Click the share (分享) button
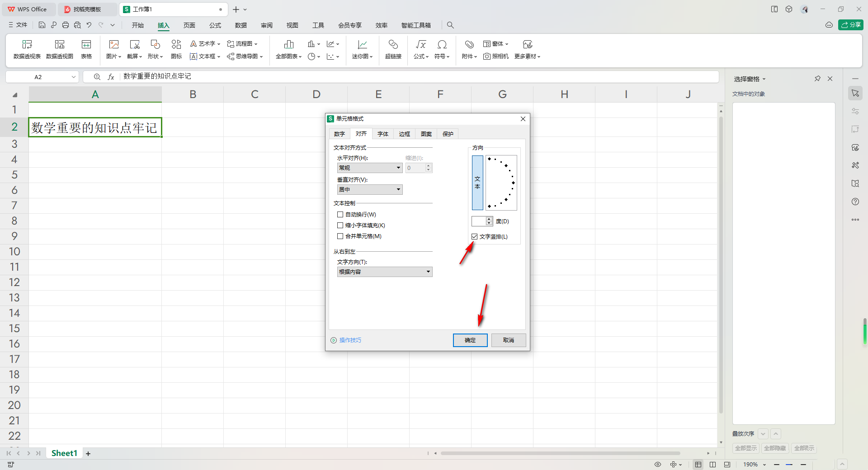868x470 pixels. (x=851, y=25)
